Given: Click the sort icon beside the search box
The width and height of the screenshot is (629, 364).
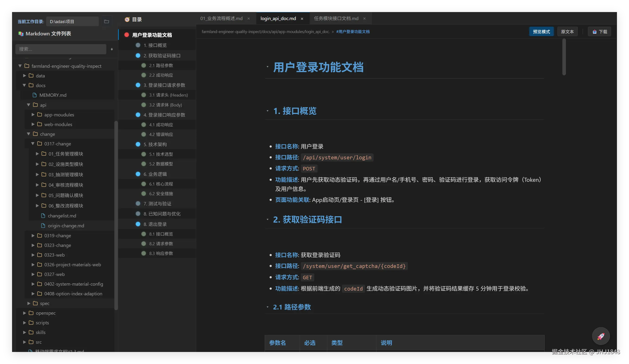Looking at the screenshot, I should (112, 49).
